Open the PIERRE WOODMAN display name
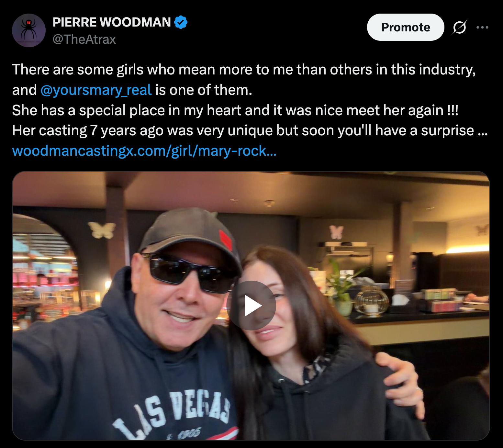 coord(112,22)
